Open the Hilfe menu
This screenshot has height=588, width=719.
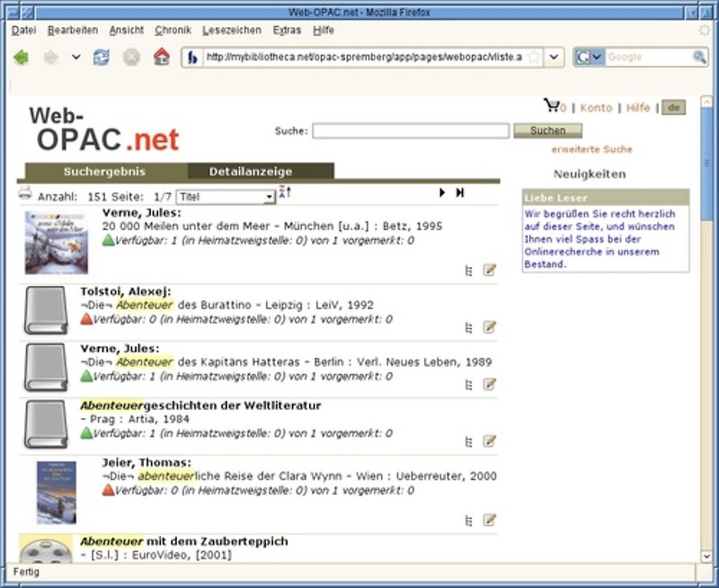[x=324, y=31]
